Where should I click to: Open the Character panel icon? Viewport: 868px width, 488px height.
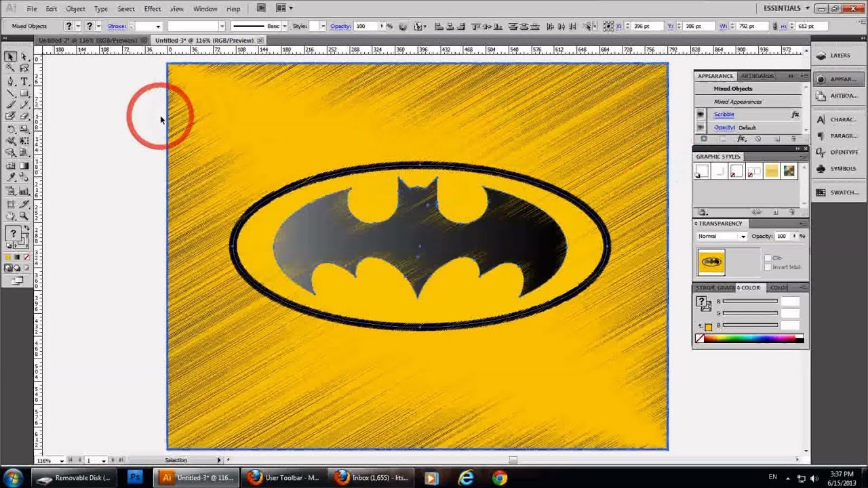[821, 119]
